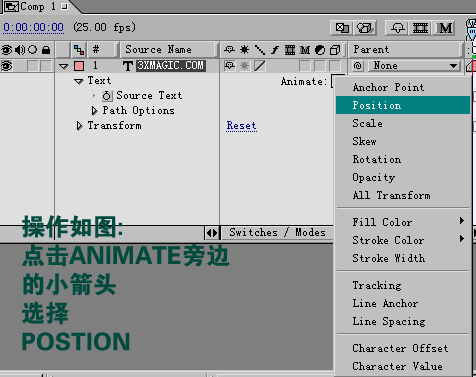The width and height of the screenshot is (476, 377).
Task: Open the Parent None dropdown
Action: tap(414, 66)
